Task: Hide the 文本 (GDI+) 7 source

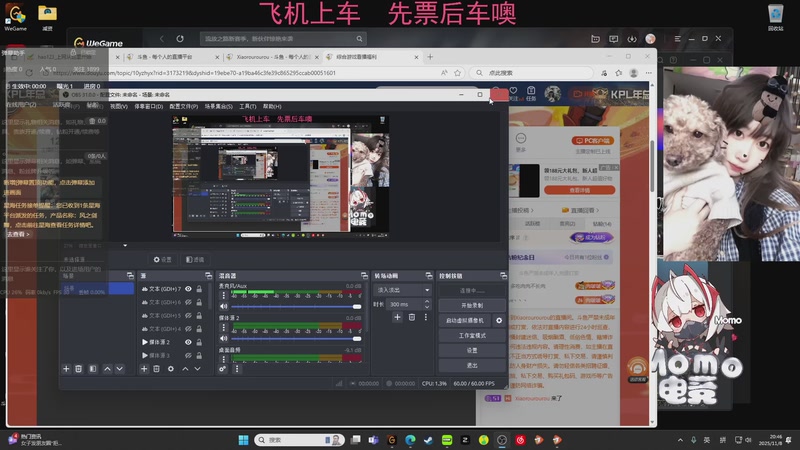Action: [x=188, y=289]
